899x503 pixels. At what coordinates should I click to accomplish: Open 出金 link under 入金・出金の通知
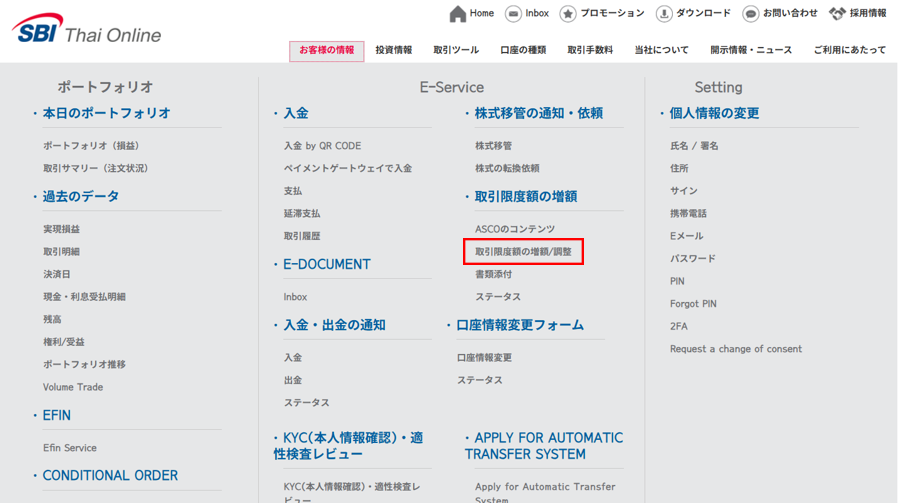click(x=293, y=380)
